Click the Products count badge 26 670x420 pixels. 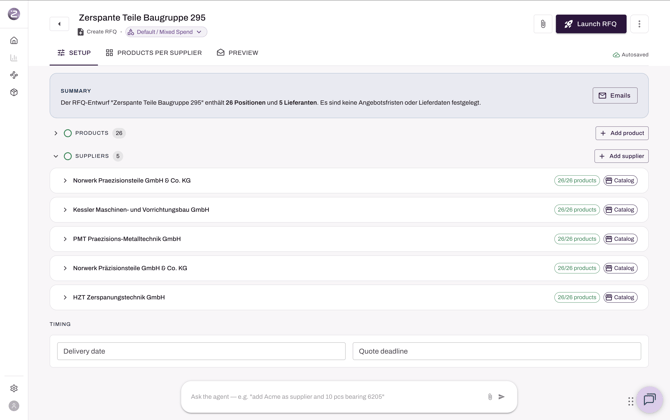[119, 133]
